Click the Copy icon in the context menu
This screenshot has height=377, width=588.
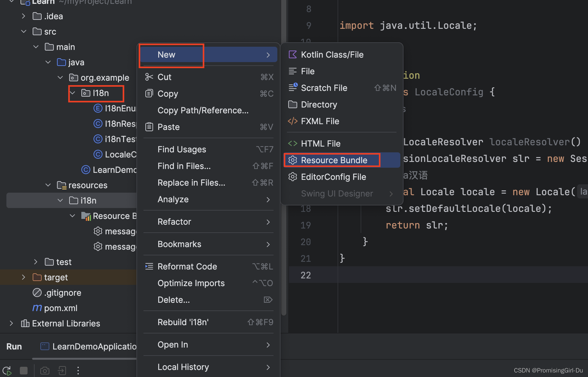149,93
